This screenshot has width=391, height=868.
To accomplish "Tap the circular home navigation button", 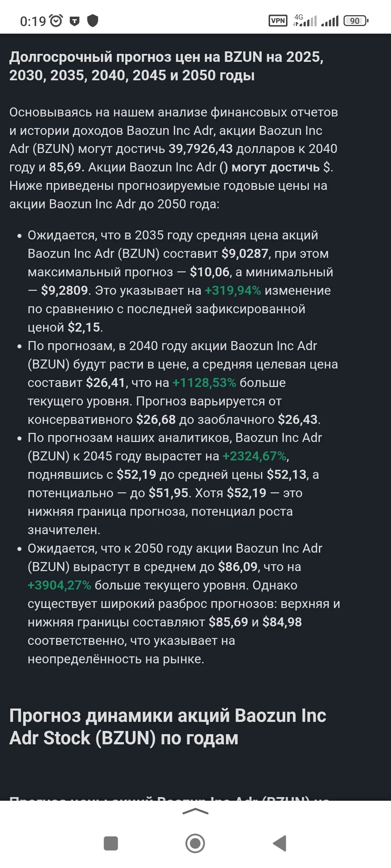I will coord(195,843).
